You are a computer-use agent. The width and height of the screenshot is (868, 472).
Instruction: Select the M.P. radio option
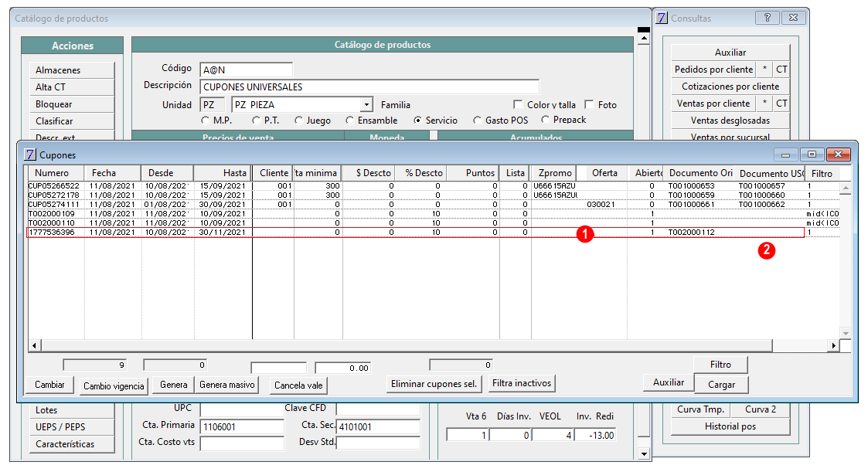[206, 120]
